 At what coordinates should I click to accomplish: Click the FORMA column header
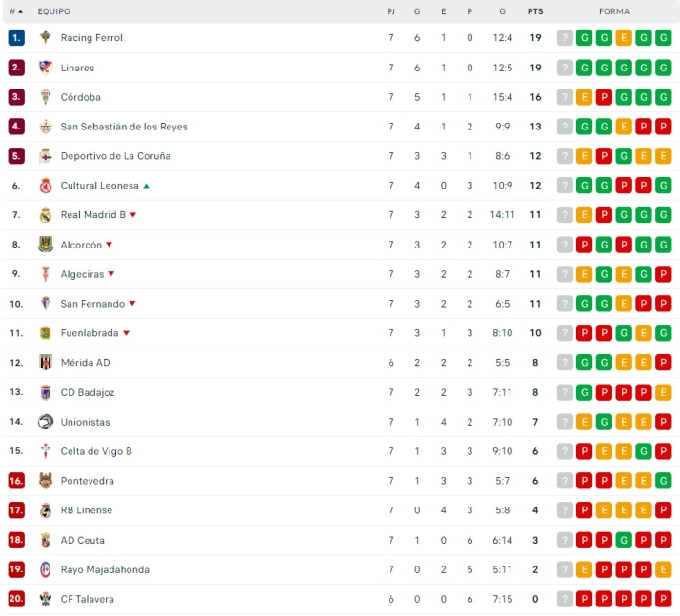click(x=614, y=11)
